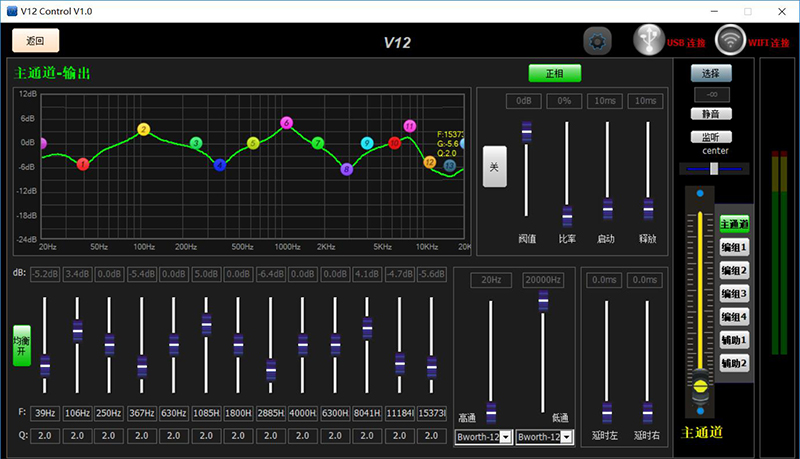This screenshot has width=800, height=459.
Task: Select magenta EQ node 6 on graph
Action: pos(286,122)
